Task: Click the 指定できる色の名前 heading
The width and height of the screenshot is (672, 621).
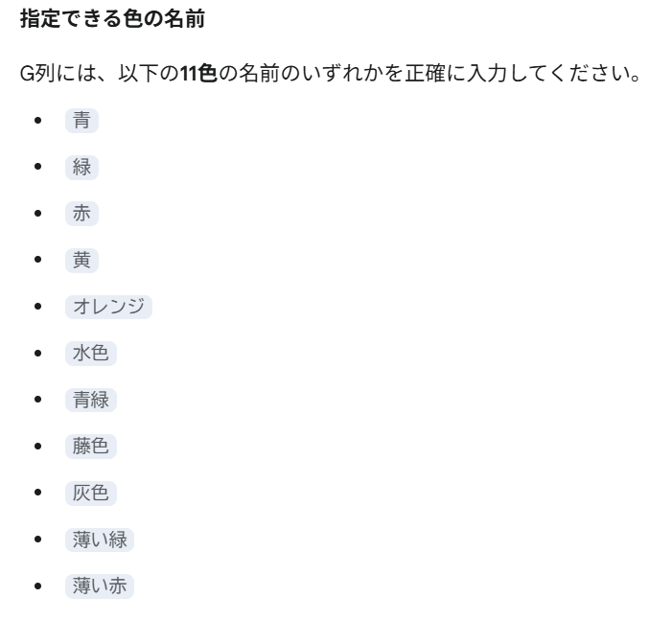Action: 112,22
